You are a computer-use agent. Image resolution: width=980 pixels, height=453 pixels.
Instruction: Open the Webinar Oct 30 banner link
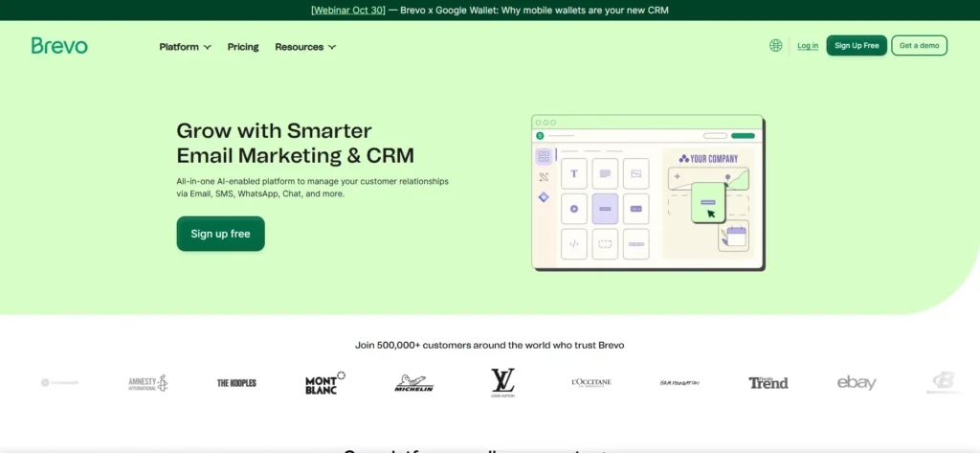[348, 11]
